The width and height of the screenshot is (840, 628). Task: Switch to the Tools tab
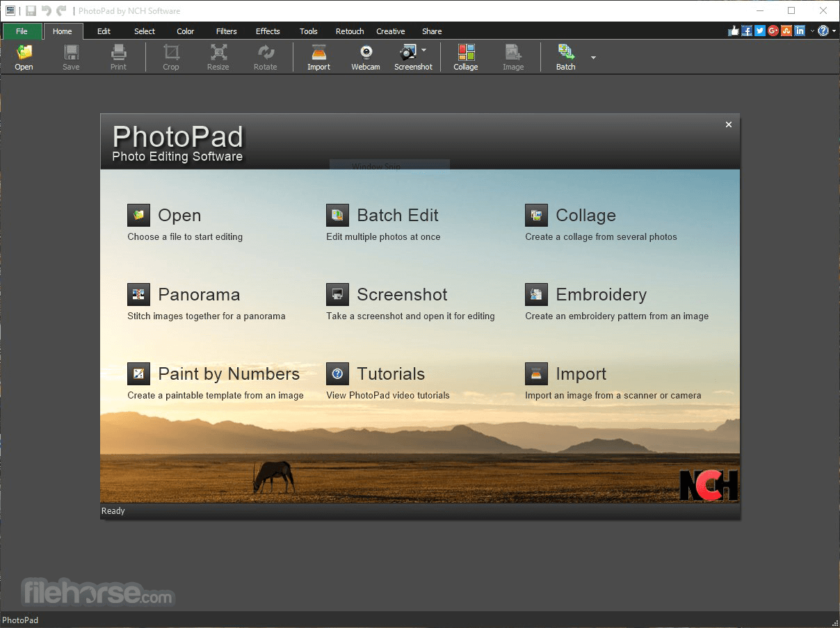tap(309, 31)
